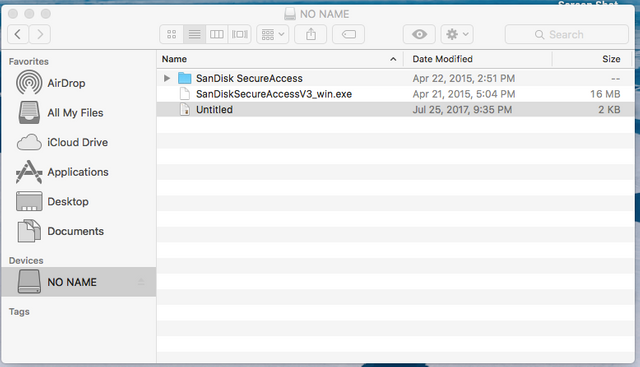Image resolution: width=640 pixels, height=367 pixels.
Task: Click the Edit Tags toolbar button
Action: (x=349, y=34)
